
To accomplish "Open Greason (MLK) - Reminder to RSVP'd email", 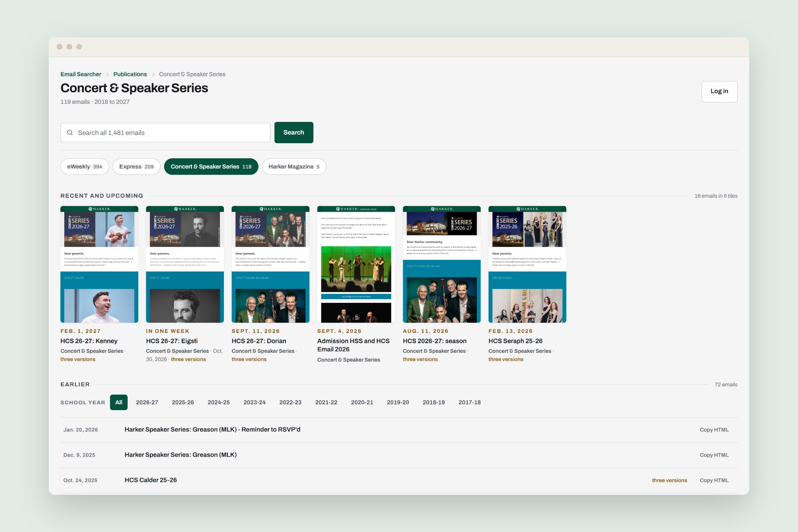I will tap(212, 430).
